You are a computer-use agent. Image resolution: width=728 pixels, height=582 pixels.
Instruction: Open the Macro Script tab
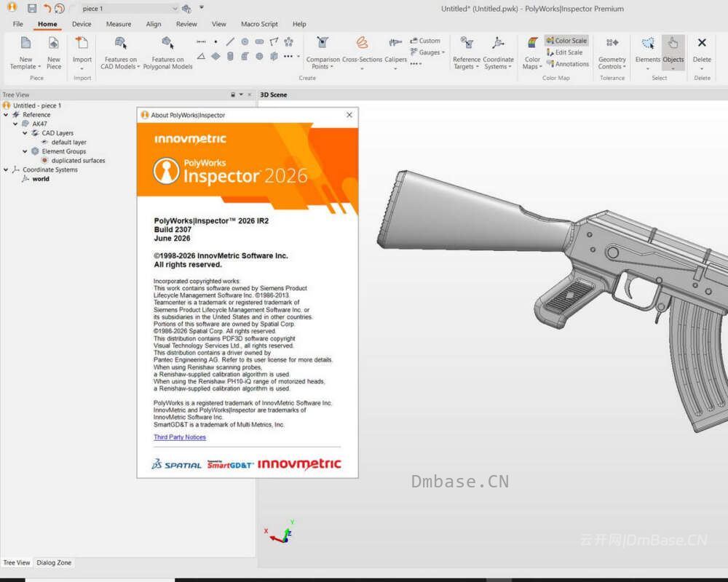[259, 24]
